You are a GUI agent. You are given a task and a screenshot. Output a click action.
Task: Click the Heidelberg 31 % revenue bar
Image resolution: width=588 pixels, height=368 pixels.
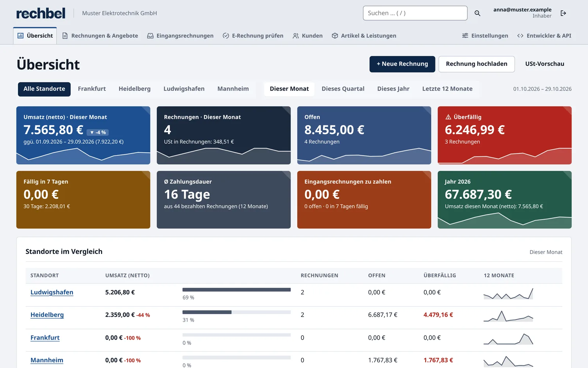(237, 312)
